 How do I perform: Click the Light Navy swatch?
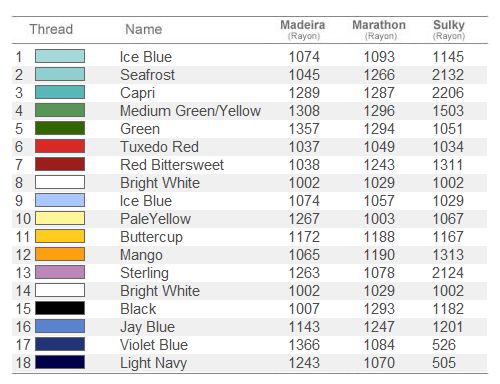(60, 362)
